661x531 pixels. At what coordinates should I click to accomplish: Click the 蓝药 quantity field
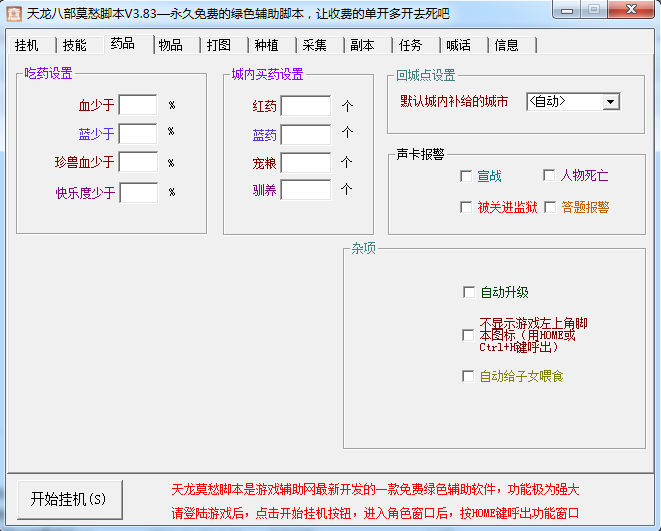(306, 134)
